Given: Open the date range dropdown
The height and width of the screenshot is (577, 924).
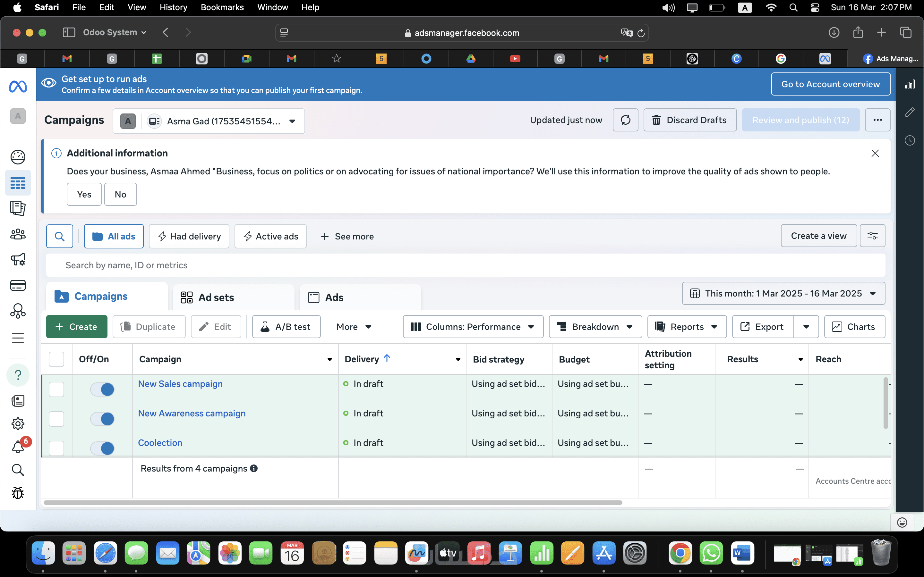Looking at the screenshot, I should coord(783,293).
